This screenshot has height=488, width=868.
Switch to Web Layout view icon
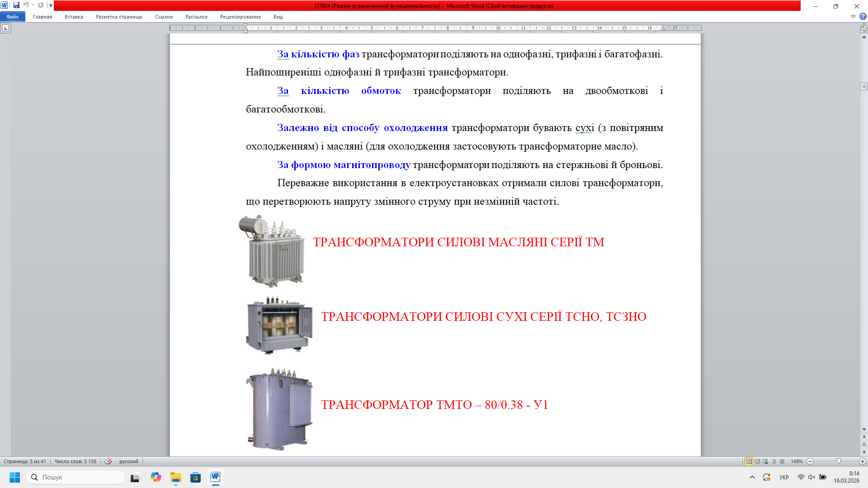point(765,461)
